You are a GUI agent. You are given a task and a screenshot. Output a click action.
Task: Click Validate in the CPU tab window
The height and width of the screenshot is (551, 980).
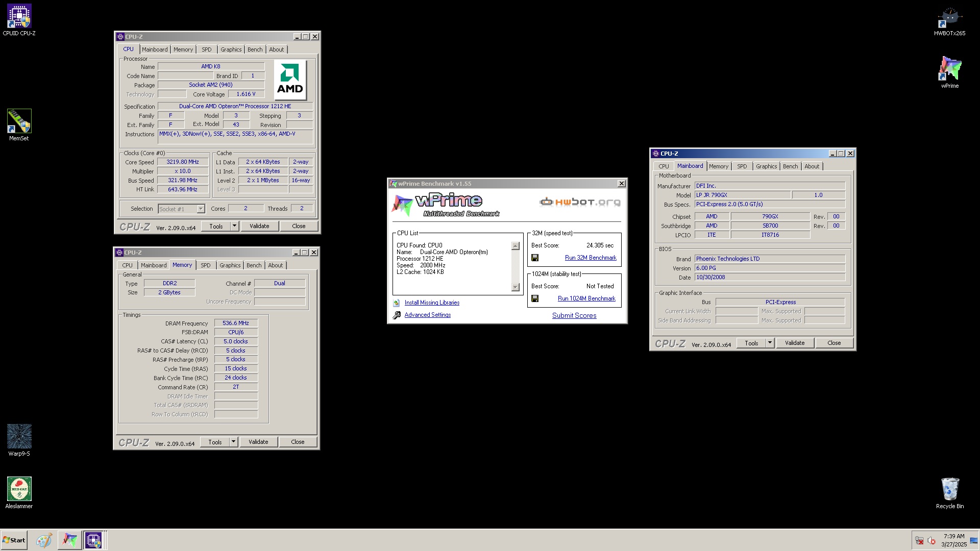(259, 226)
